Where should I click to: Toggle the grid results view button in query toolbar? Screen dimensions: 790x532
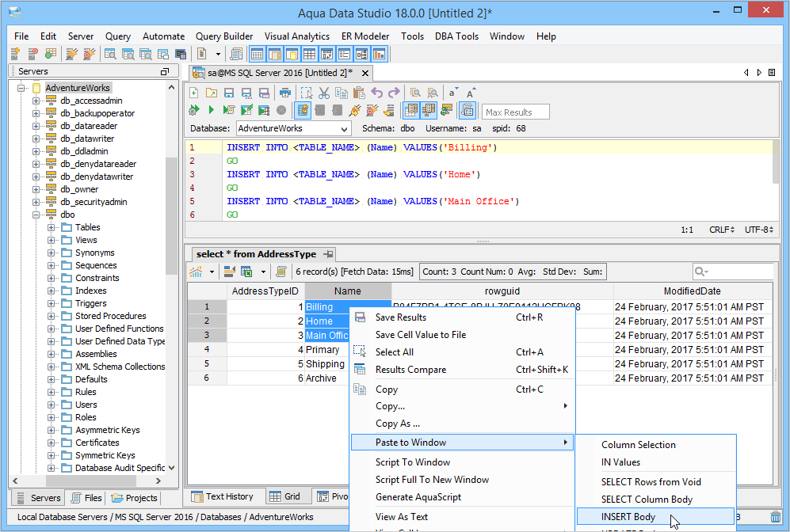coord(411,110)
